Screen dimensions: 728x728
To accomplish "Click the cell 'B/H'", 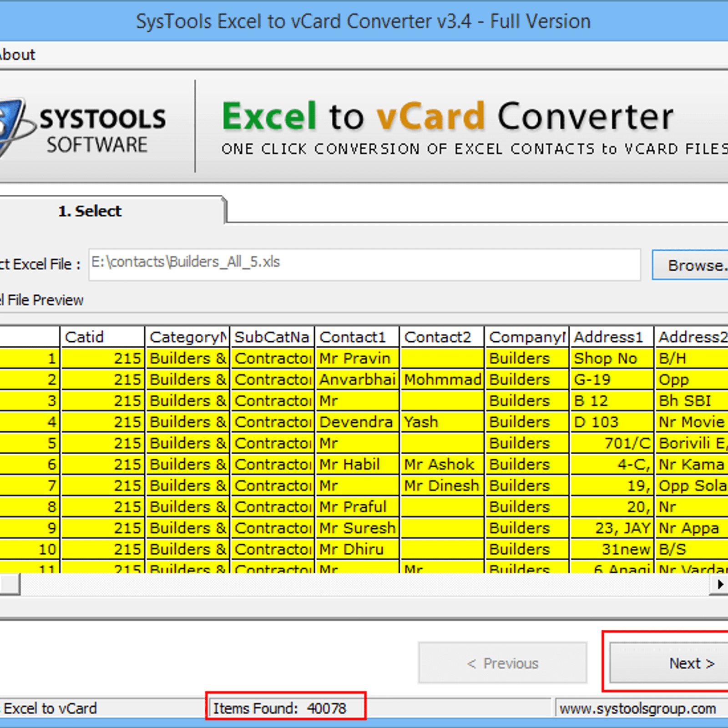I will (x=692, y=359).
